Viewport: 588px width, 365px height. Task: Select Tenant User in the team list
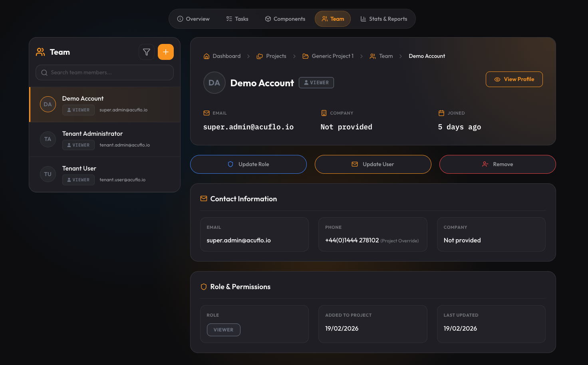click(105, 174)
